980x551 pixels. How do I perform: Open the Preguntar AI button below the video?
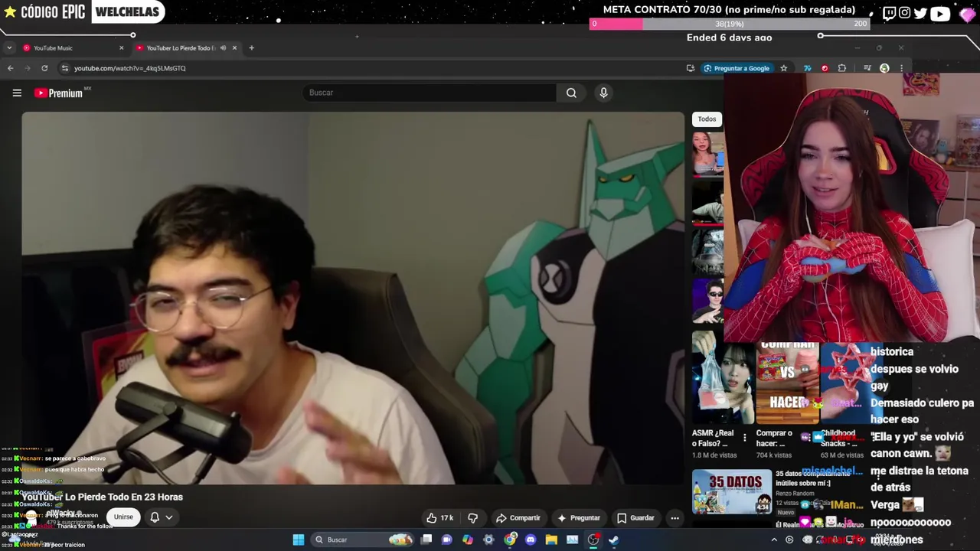(x=579, y=518)
